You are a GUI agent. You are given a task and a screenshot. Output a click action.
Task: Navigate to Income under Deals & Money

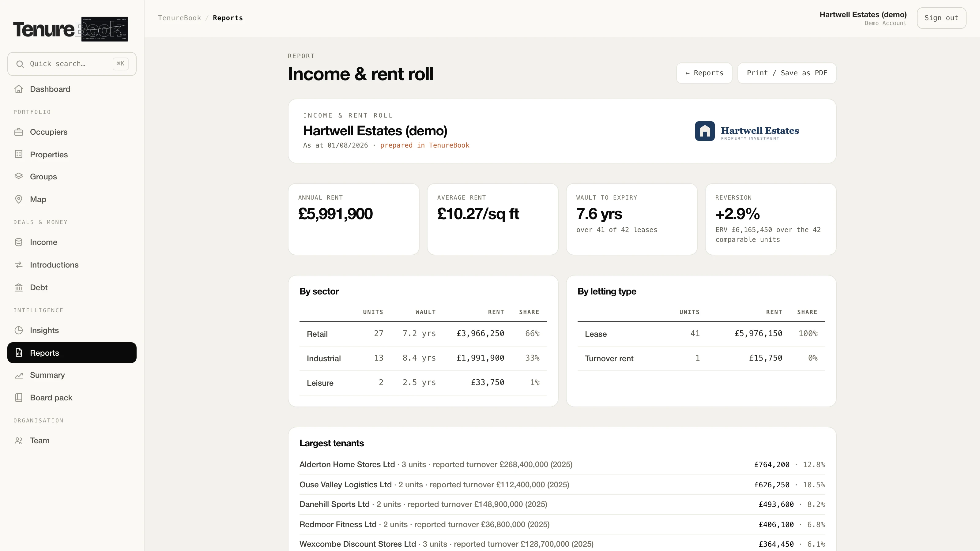72,242
